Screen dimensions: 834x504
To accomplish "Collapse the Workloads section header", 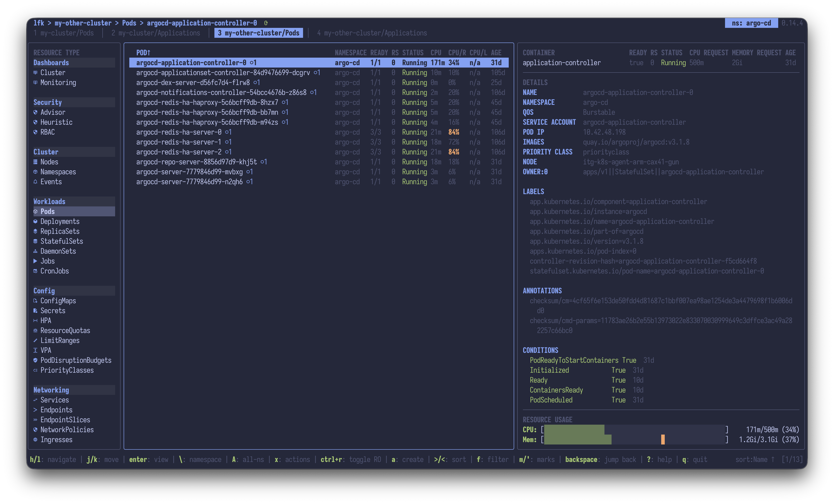I will [x=74, y=202].
